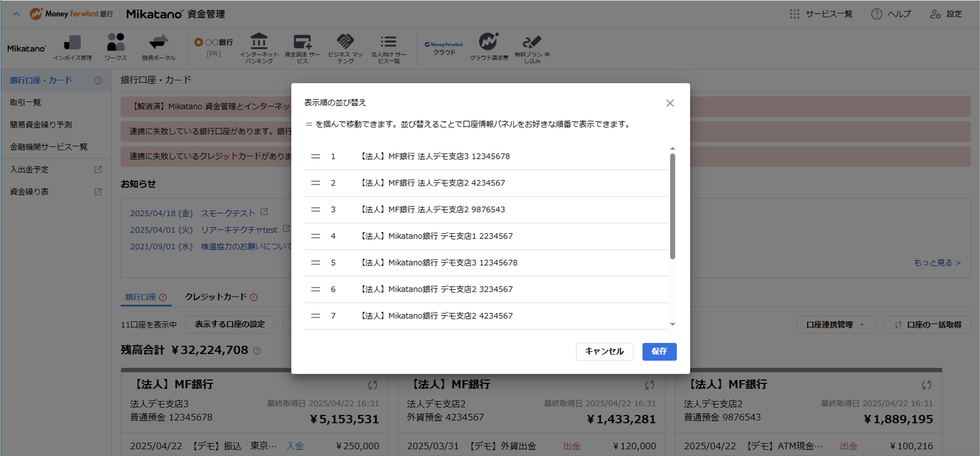This screenshot has width=980, height=456.
Task: Refresh 法人デモ支店2 普通預金 9876543 card
Action: pos(927,385)
